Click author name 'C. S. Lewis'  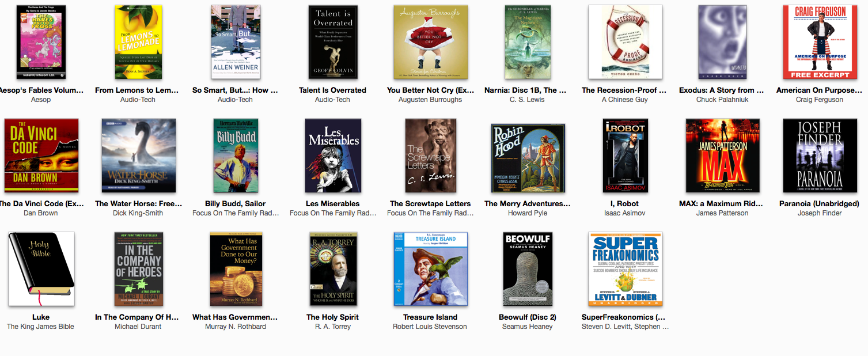click(x=528, y=100)
